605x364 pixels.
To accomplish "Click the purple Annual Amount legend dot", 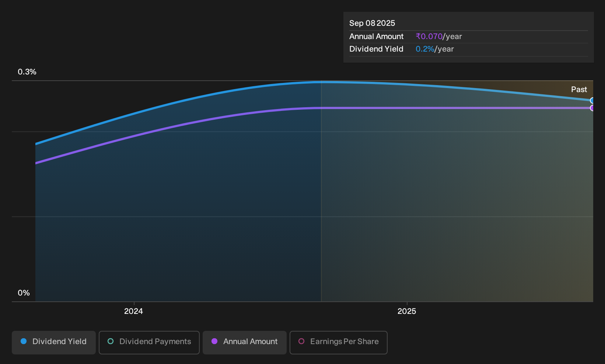I will click(x=214, y=341).
